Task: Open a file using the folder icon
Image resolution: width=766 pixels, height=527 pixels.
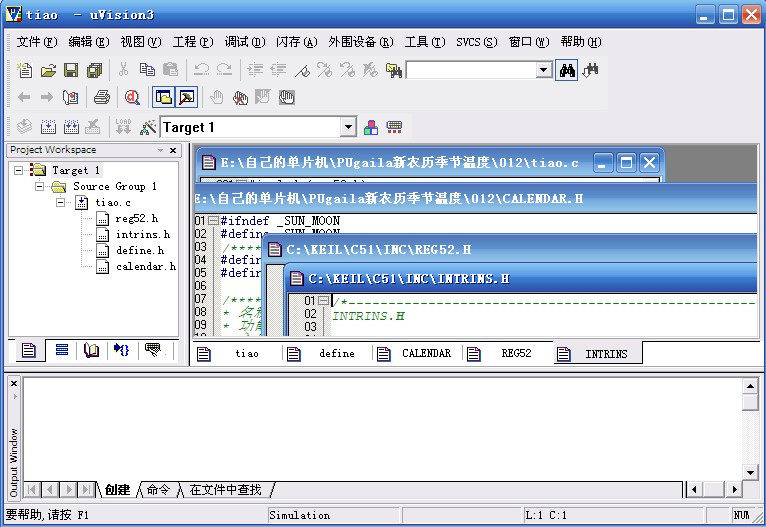Action: coord(48,70)
